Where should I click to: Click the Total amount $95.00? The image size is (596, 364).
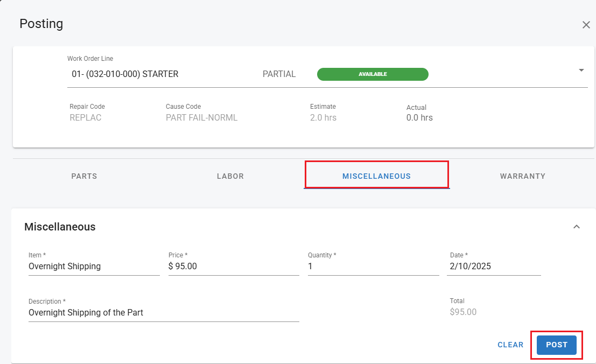(463, 312)
